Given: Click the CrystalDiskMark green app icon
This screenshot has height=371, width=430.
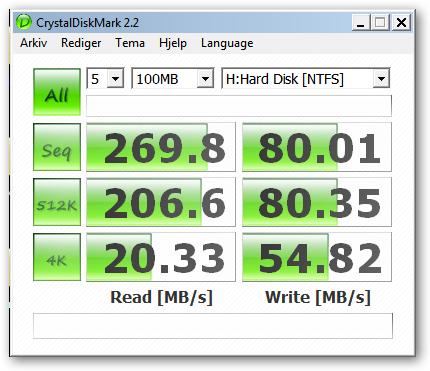Looking at the screenshot, I should [24, 22].
